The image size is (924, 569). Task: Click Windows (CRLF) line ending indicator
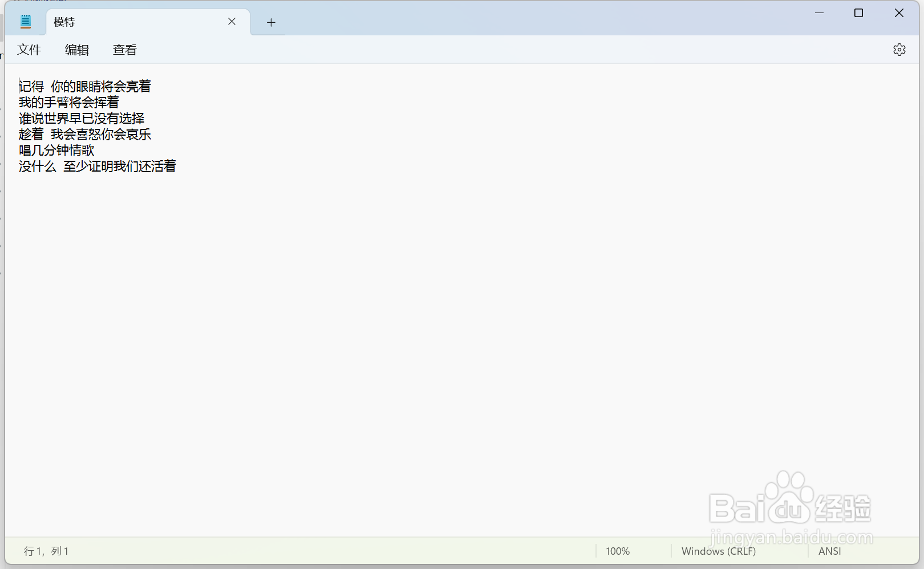[719, 551]
